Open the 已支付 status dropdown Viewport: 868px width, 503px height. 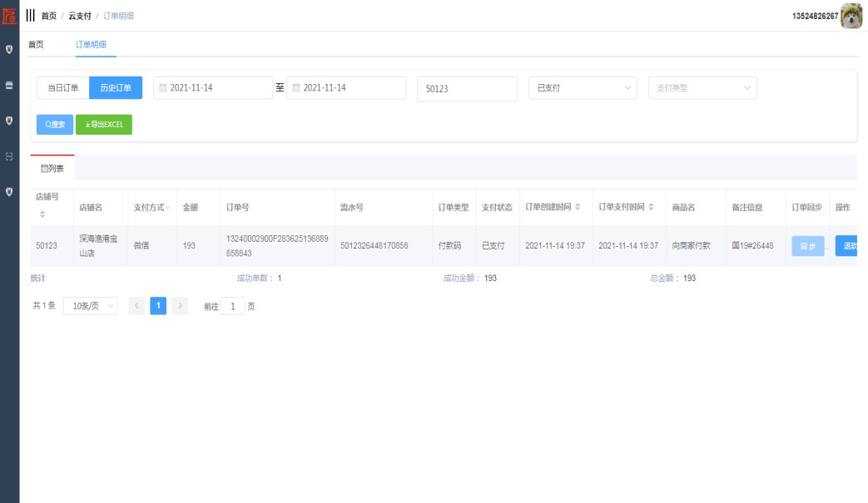(x=583, y=88)
